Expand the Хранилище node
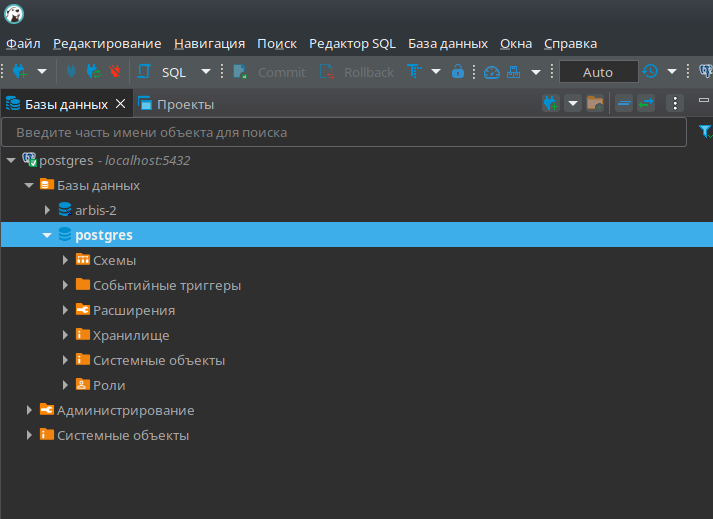This screenshot has height=519, width=713. pyautogui.click(x=65, y=335)
